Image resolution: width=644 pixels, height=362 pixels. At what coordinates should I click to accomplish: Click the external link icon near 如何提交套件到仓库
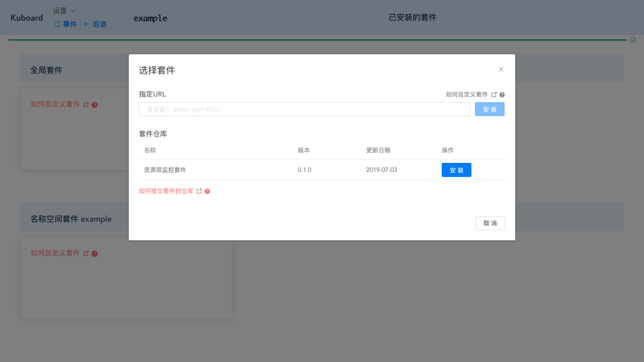tap(199, 191)
